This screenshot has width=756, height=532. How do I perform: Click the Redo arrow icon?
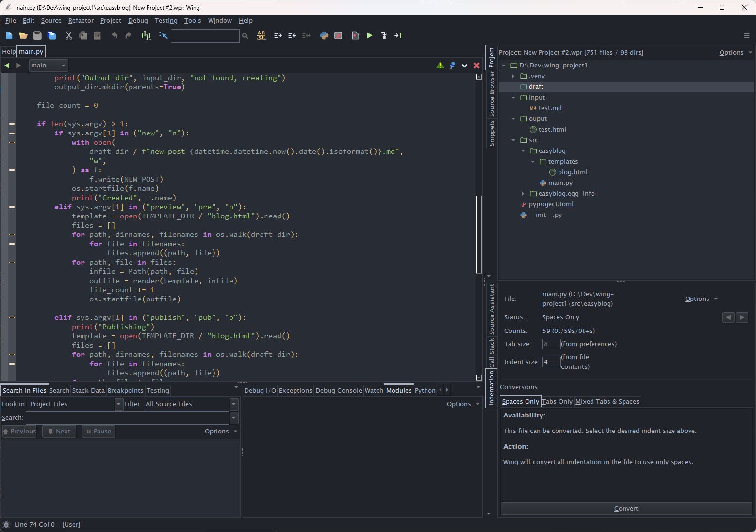pyautogui.click(x=129, y=35)
